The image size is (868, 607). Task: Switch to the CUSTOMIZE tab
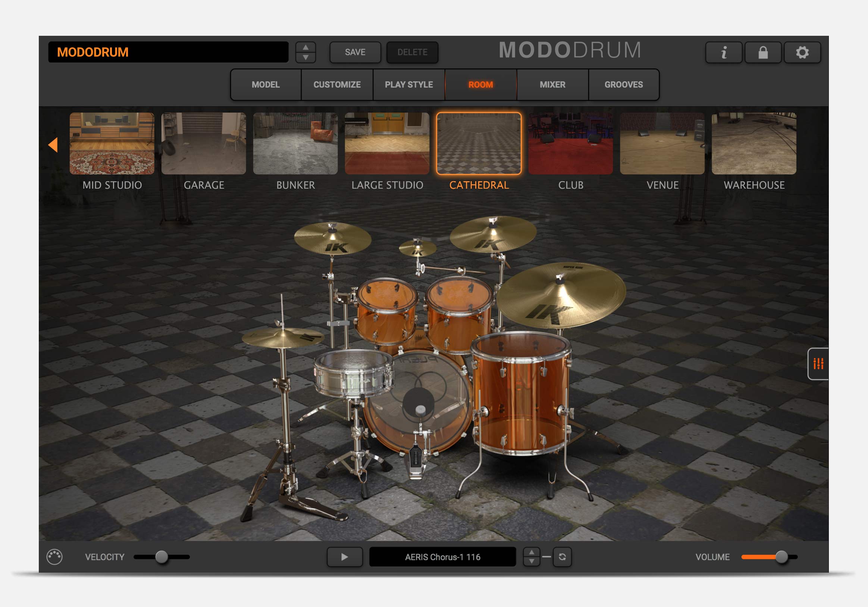tap(337, 85)
